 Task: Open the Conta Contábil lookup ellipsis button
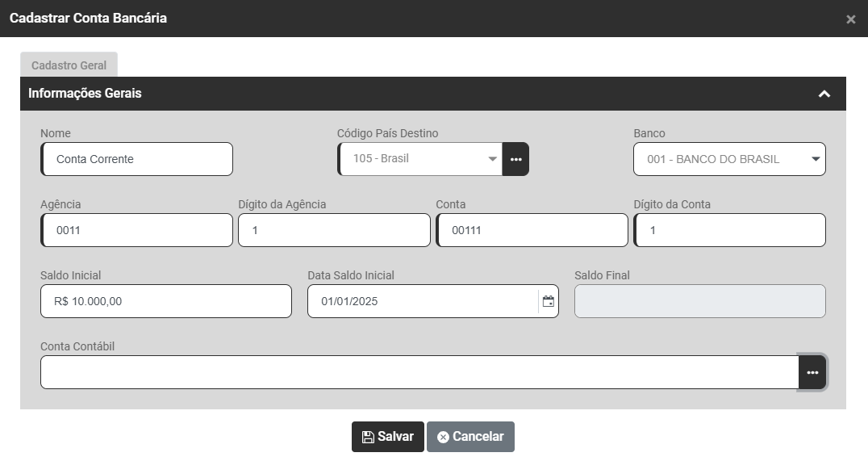pos(812,372)
